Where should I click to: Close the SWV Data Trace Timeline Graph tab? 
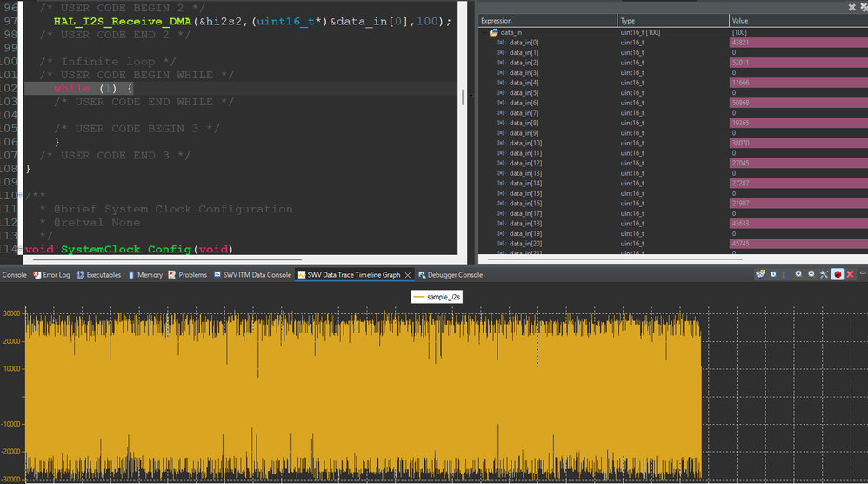(406, 275)
